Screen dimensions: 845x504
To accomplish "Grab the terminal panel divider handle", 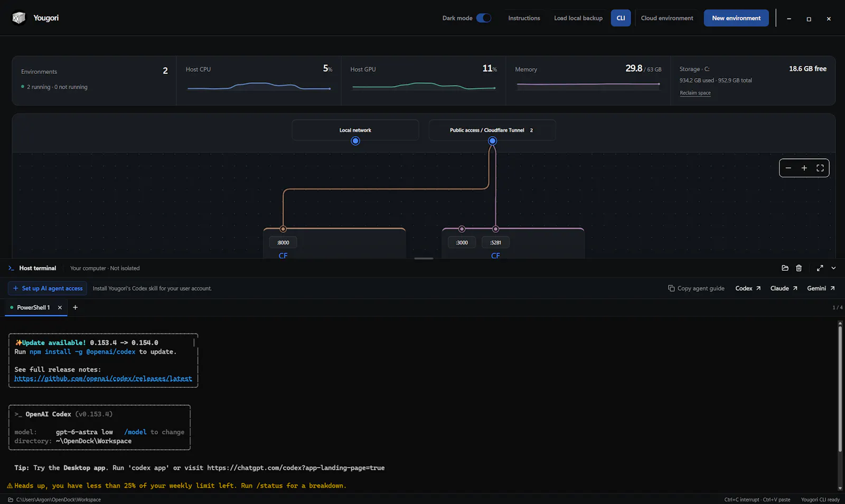I will 424,258.
